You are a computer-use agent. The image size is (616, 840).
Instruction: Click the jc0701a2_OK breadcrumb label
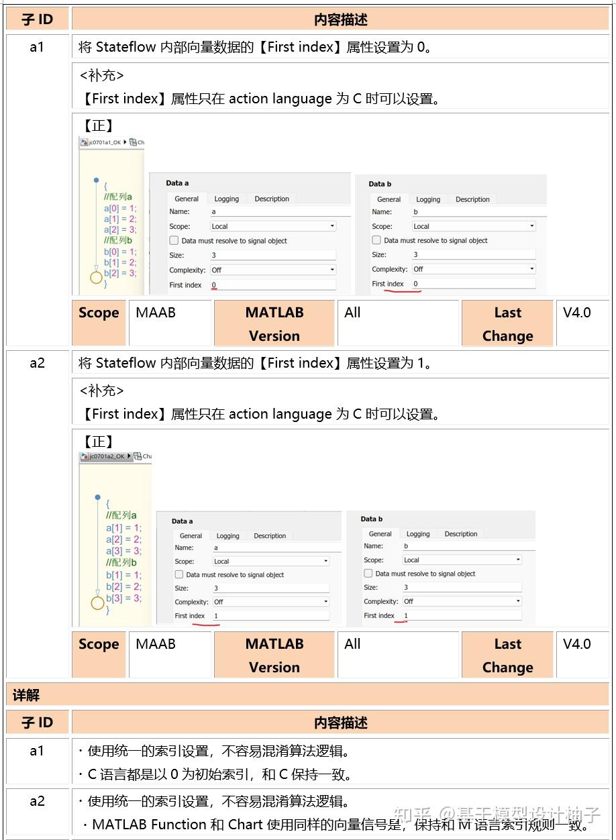[x=107, y=456]
